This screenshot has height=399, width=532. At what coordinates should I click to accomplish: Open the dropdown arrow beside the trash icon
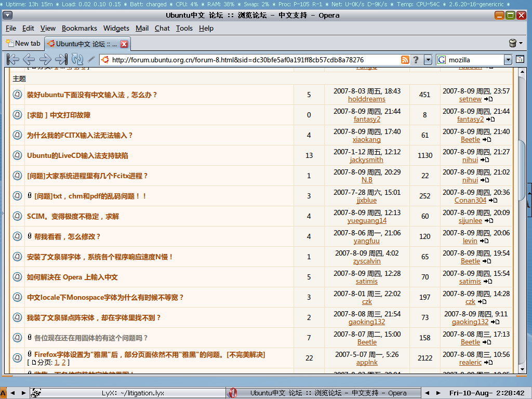point(521,43)
